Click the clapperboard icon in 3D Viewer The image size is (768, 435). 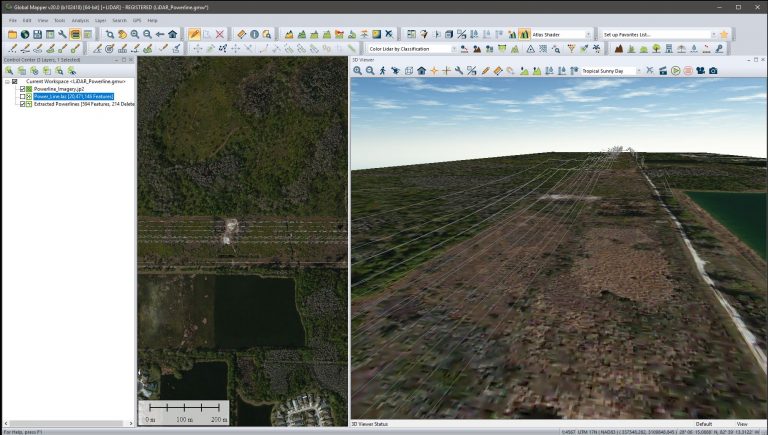(x=663, y=71)
